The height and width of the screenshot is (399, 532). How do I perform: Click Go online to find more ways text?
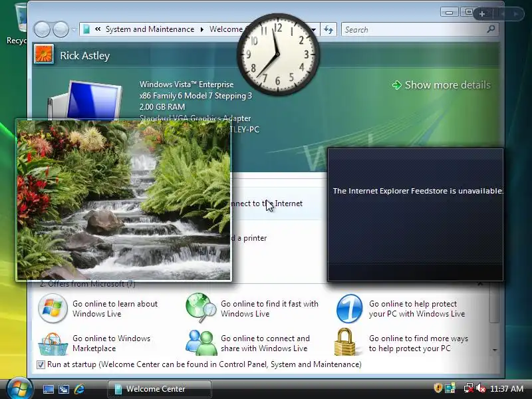click(418, 343)
